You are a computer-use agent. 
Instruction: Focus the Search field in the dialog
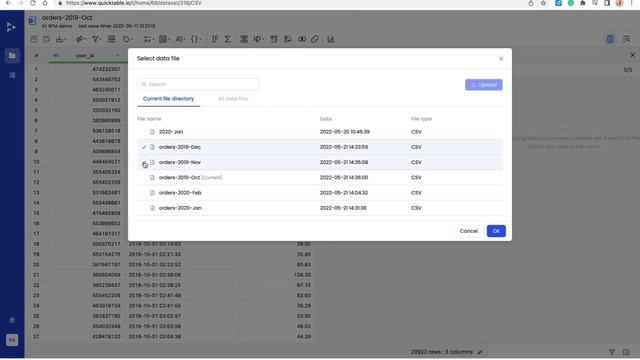point(198,84)
